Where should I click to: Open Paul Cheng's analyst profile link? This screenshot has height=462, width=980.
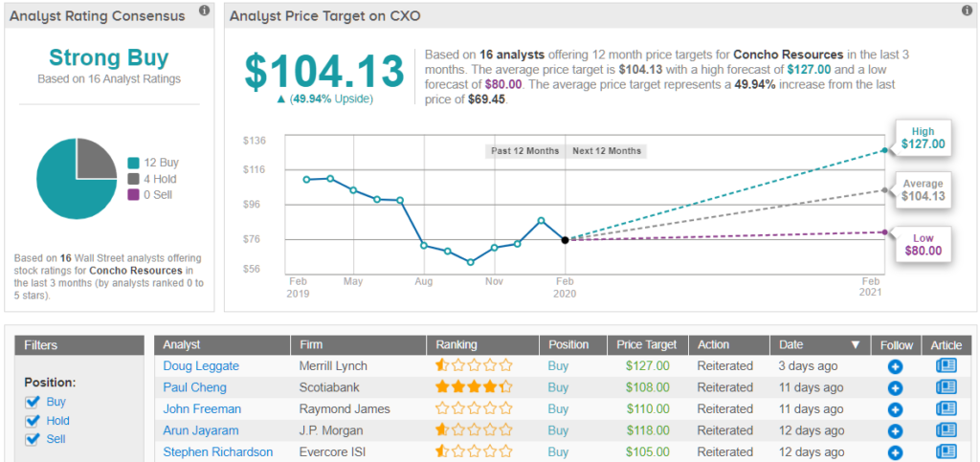pyautogui.click(x=195, y=387)
